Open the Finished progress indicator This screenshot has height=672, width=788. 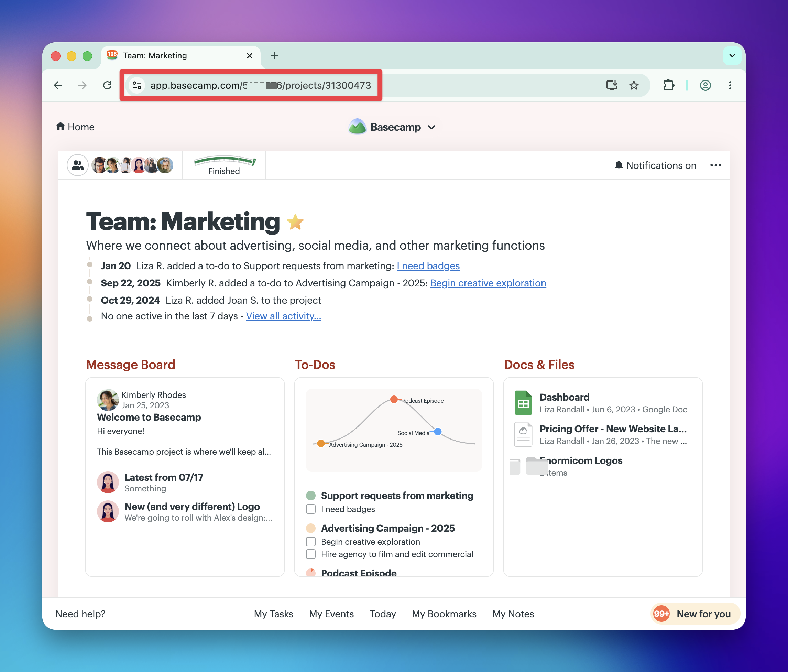225,165
